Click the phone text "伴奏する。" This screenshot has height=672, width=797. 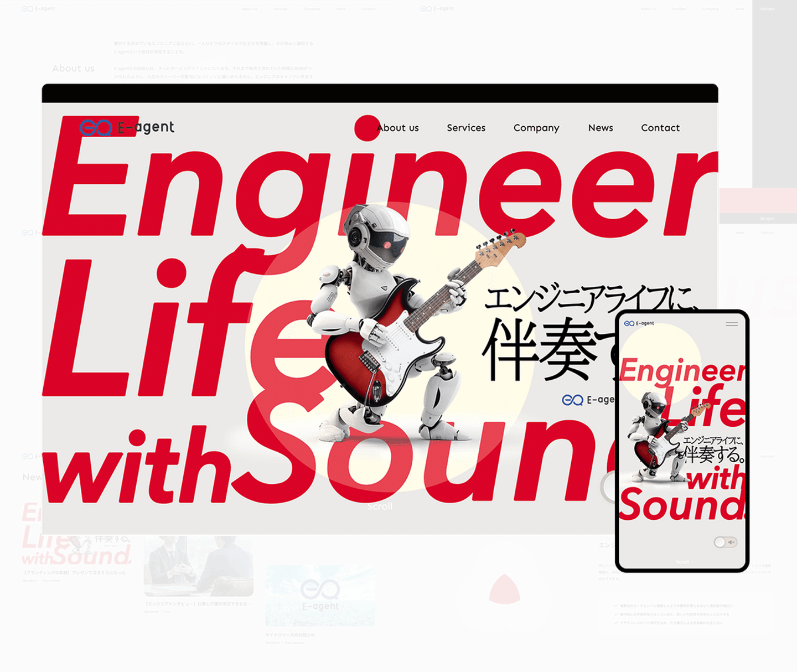[714, 455]
